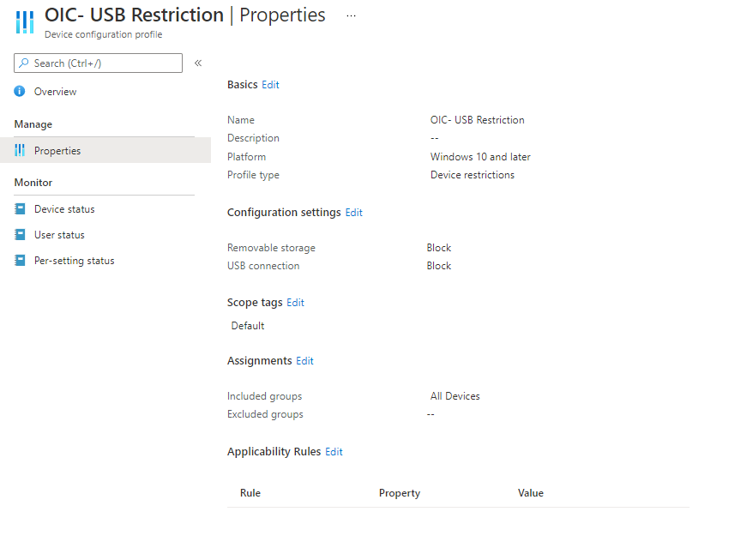Select Properties under Manage

[55, 150]
